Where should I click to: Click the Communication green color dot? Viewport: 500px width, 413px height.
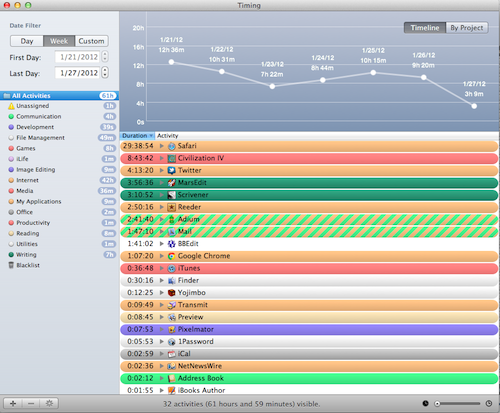[x=11, y=116]
